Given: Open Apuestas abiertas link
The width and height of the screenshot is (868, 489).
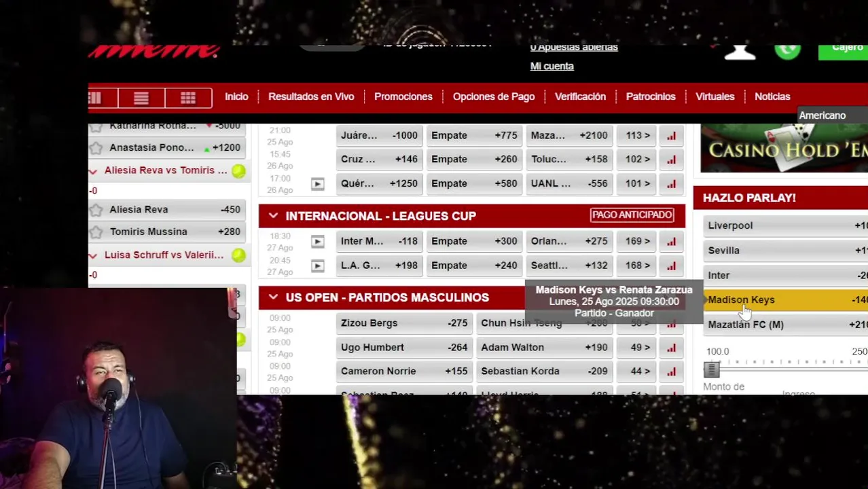Looking at the screenshot, I should [x=574, y=48].
